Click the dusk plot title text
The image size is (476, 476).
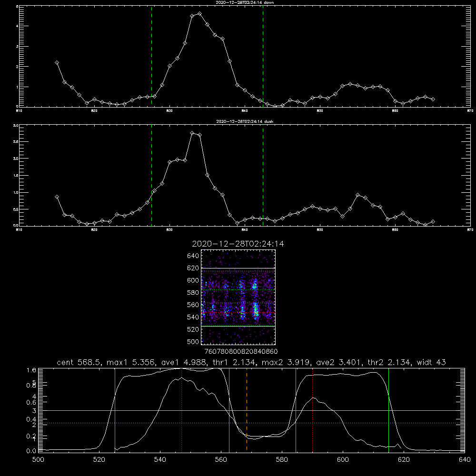pos(245,121)
